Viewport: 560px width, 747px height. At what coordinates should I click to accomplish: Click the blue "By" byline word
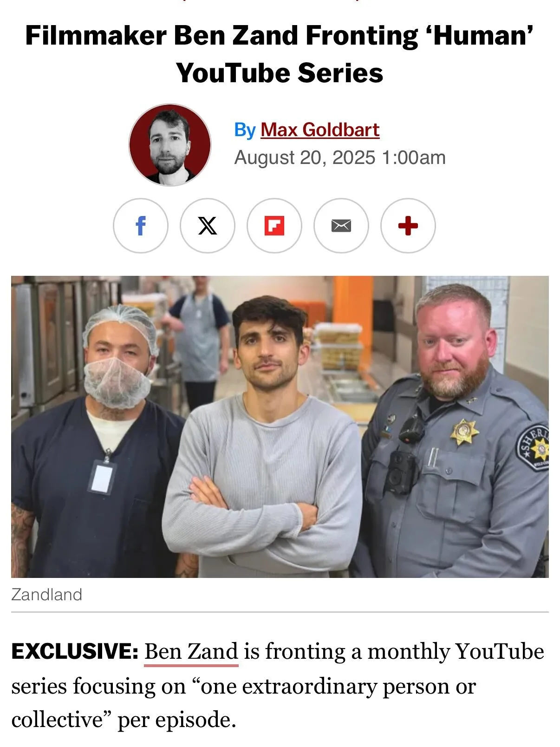tap(245, 130)
